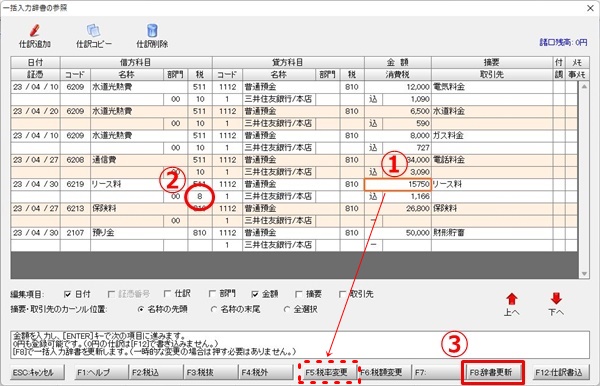Click the 仕訳追加 pen icon
600x386 pixels.
[x=34, y=30]
